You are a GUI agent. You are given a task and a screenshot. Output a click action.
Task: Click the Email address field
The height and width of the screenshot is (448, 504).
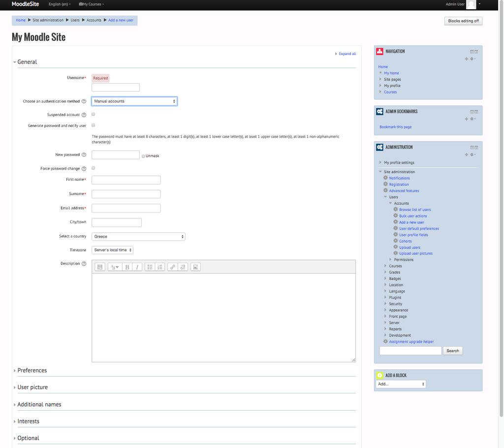[126, 208]
